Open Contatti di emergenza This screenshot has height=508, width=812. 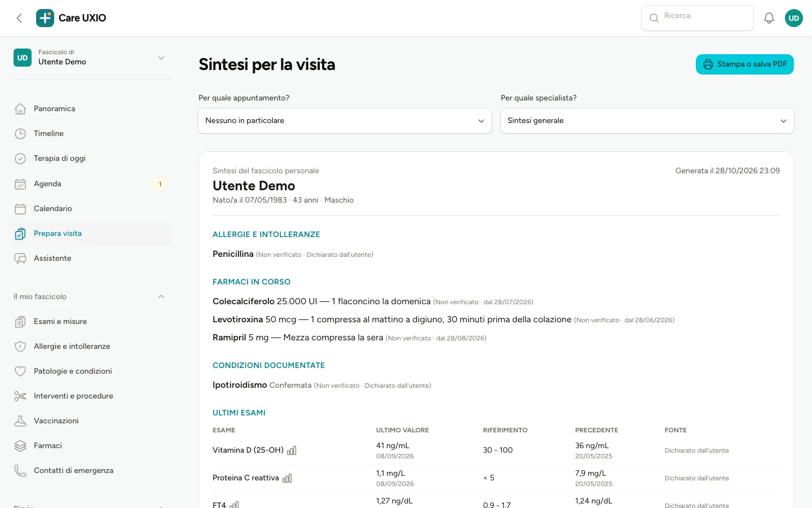(x=90, y=471)
